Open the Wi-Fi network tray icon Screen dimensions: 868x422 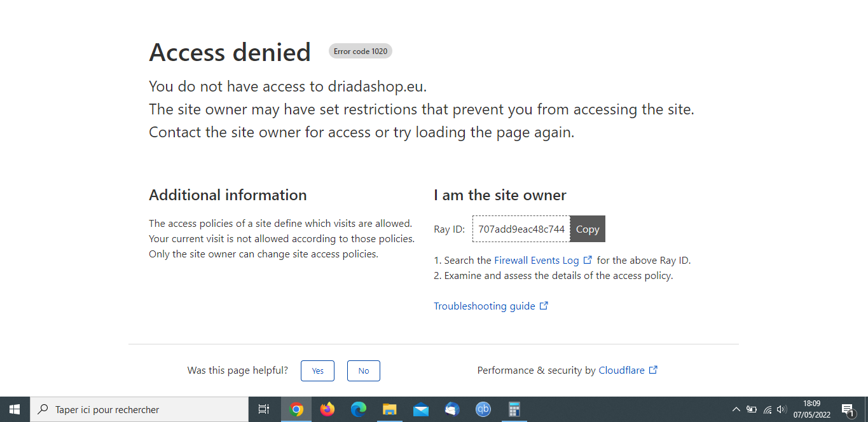[768, 410]
